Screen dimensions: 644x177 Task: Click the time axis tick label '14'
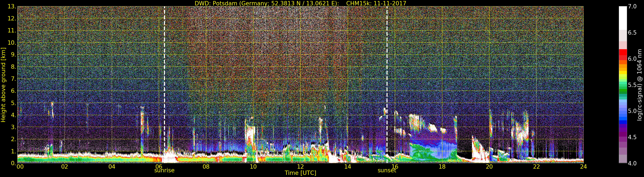point(347,166)
